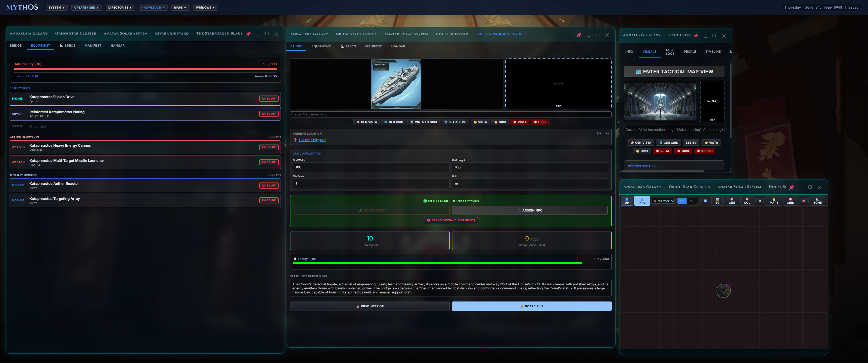Switch to BRIDGE tab in Rivara Shipyard window
Image resolution: width=868 pixels, height=363 pixels.
point(15,45)
